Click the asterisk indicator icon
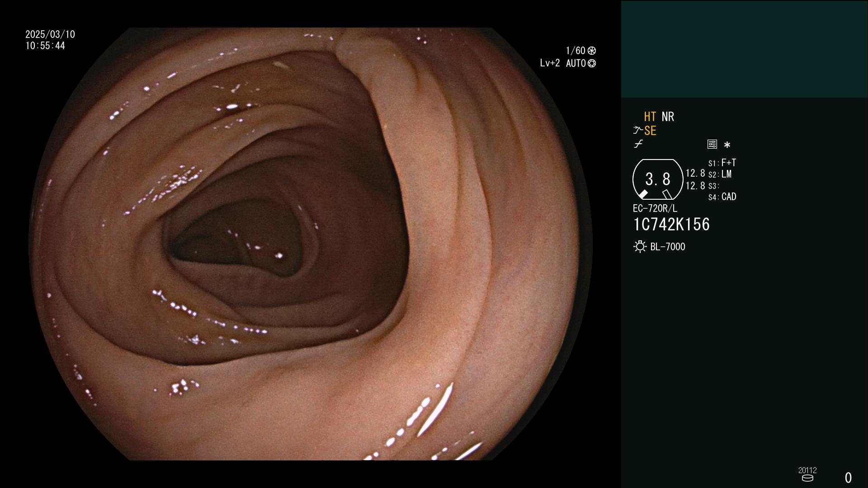The width and height of the screenshot is (868, 488). tap(727, 145)
